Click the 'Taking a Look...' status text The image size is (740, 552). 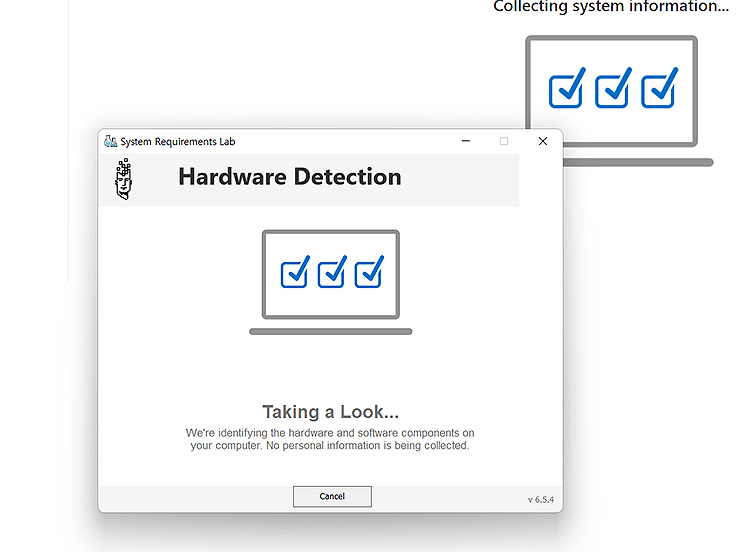[x=330, y=412]
